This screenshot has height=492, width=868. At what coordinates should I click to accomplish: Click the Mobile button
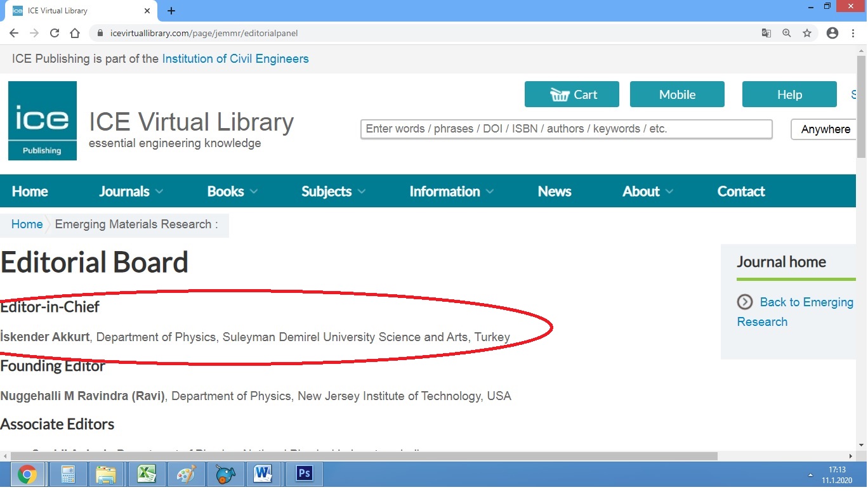click(677, 94)
